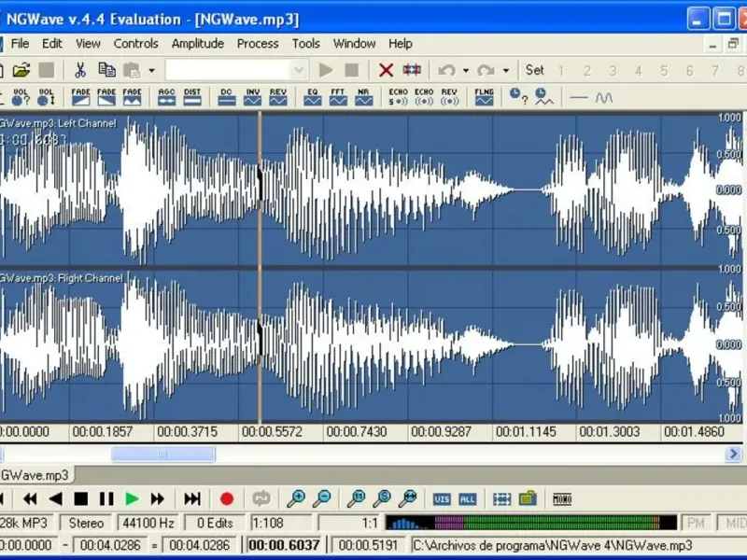Screen dimensions: 747x560
Task: Click the NR noise reduction icon
Action: coord(364,96)
